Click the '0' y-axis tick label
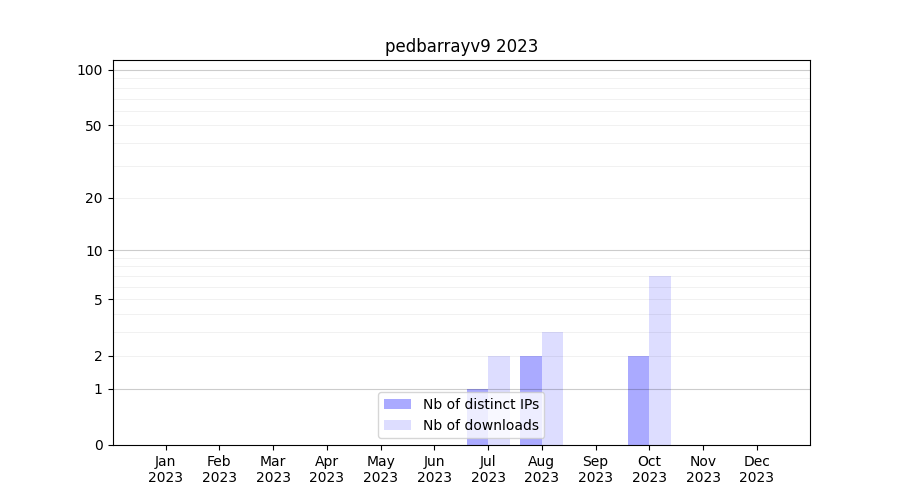This screenshot has width=900, height=500. pyautogui.click(x=98, y=445)
